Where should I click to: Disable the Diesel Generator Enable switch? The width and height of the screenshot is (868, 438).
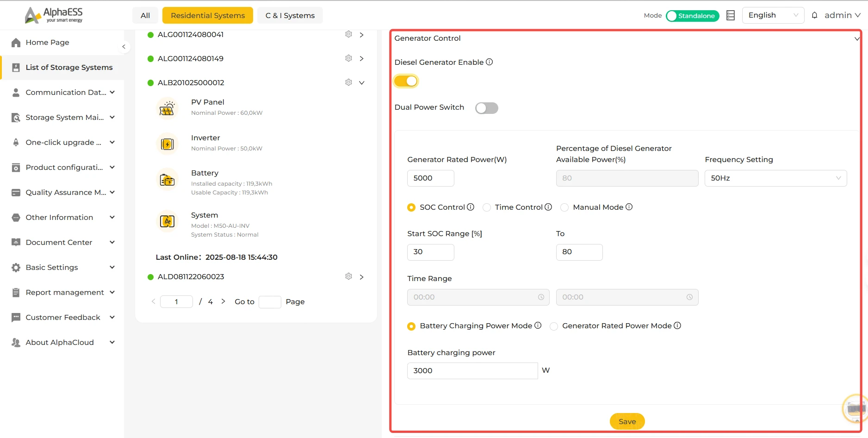(406, 81)
